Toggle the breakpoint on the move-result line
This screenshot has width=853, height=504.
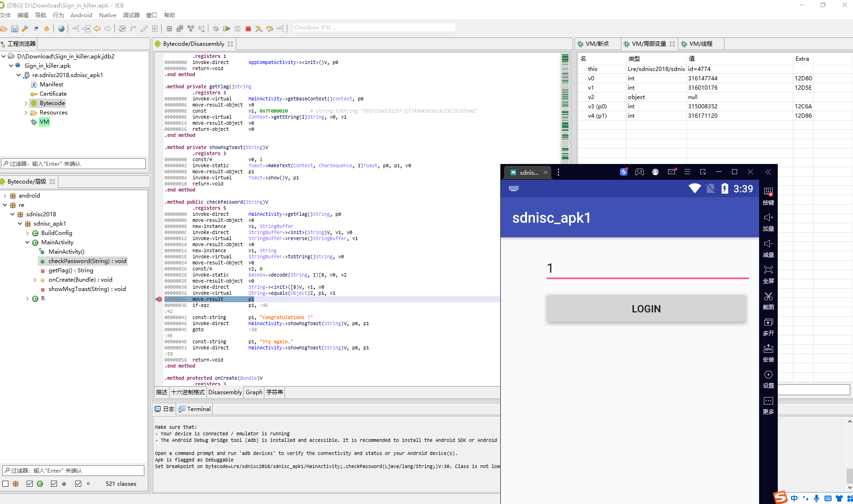point(159,299)
